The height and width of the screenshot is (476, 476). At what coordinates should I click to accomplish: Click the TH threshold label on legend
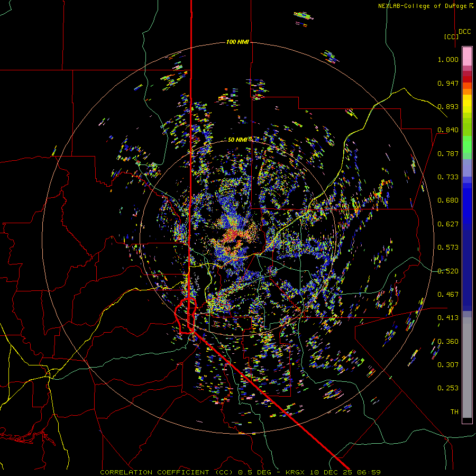point(454,412)
